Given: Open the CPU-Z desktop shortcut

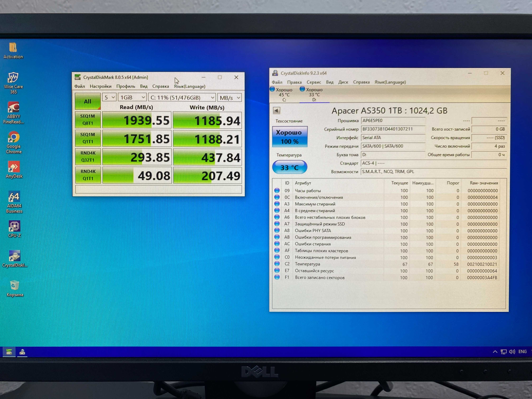Looking at the screenshot, I should 14,229.
